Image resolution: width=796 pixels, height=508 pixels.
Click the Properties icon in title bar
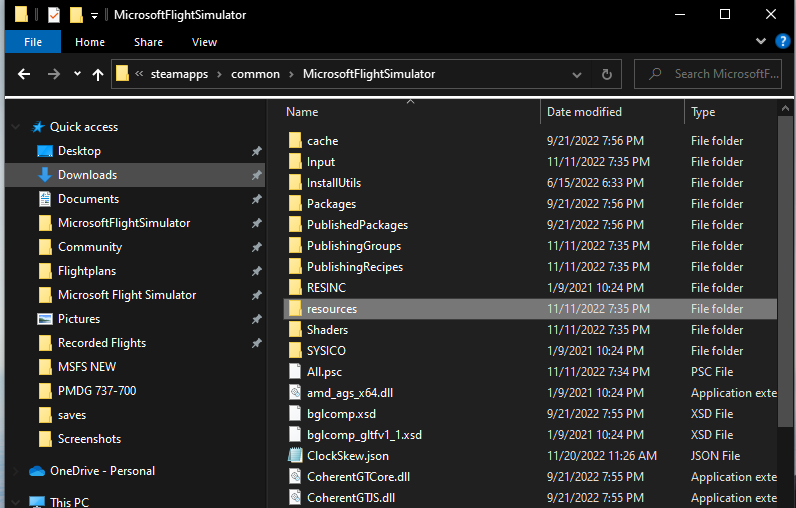coord(54,15)
